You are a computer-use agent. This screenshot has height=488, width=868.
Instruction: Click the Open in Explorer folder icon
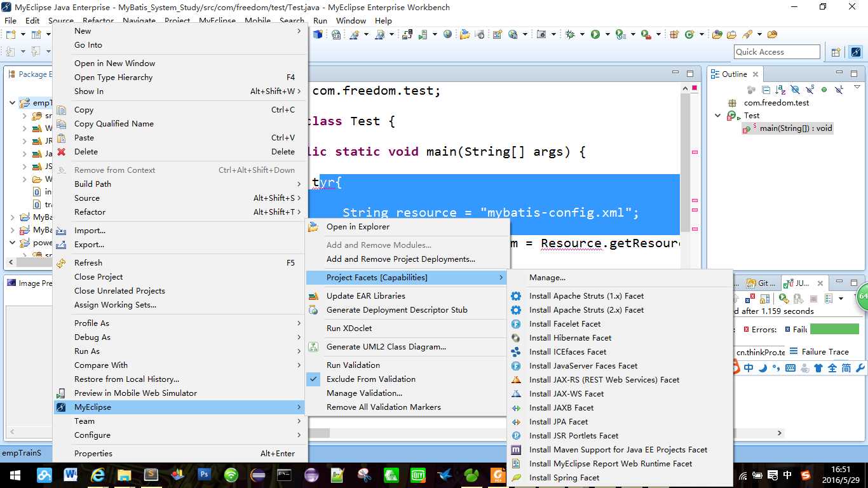point(313,227)
